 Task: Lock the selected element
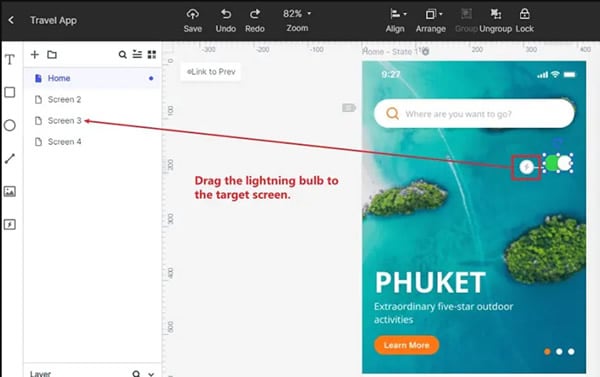(525, 20)
